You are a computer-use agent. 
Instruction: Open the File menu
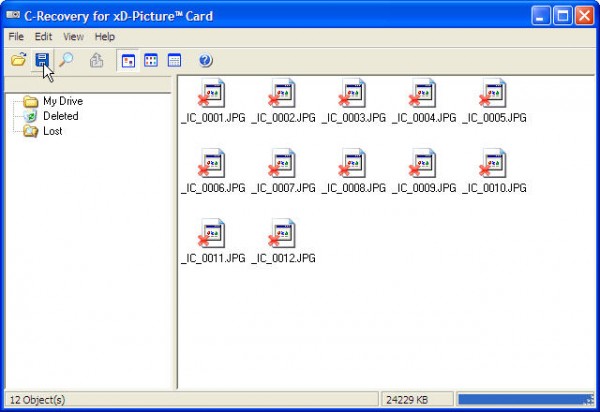[16, 37]
